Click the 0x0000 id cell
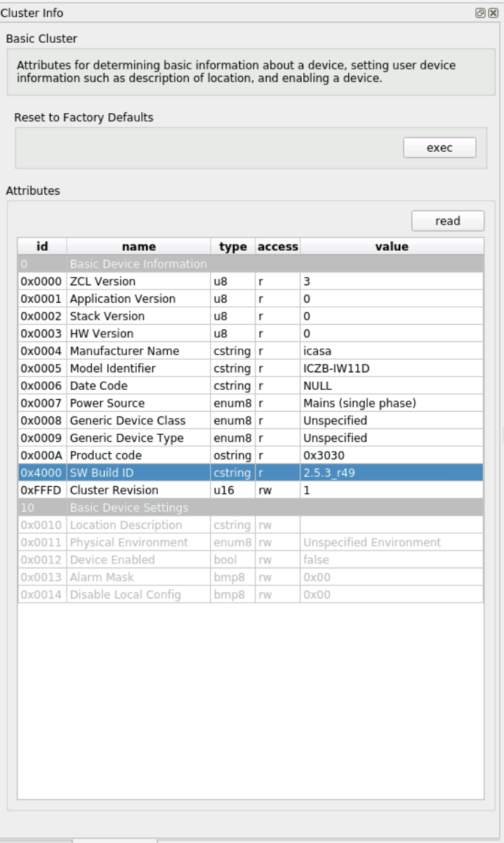This screenshot has height=843, width=504. click(x=42, y=281)
